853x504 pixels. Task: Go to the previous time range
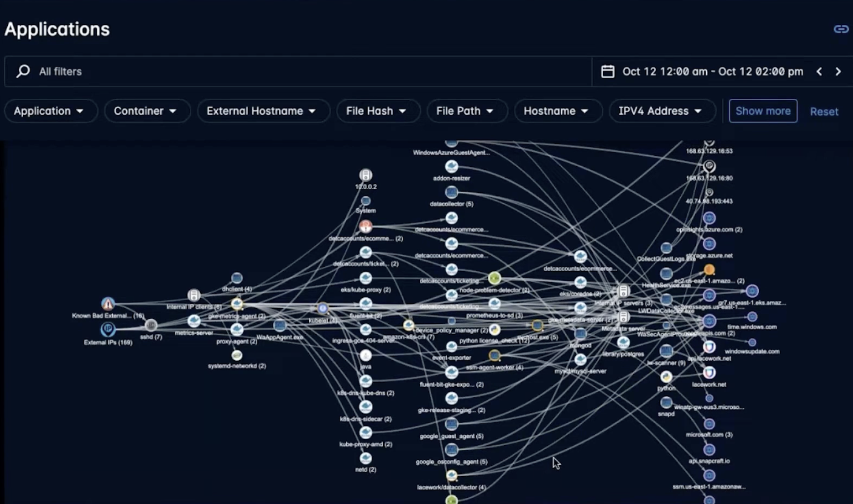point(819,72)
